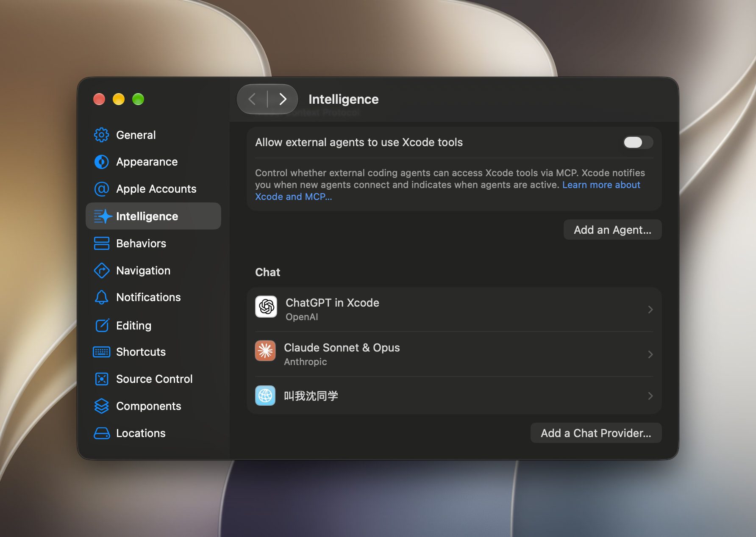Click the Locations drive icon
This screenshot has height=537, width=756.
coord(101,433)
